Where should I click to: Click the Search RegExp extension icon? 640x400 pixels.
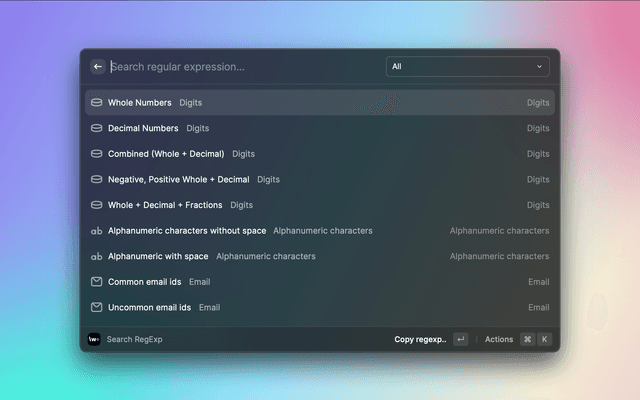(94, 339)
